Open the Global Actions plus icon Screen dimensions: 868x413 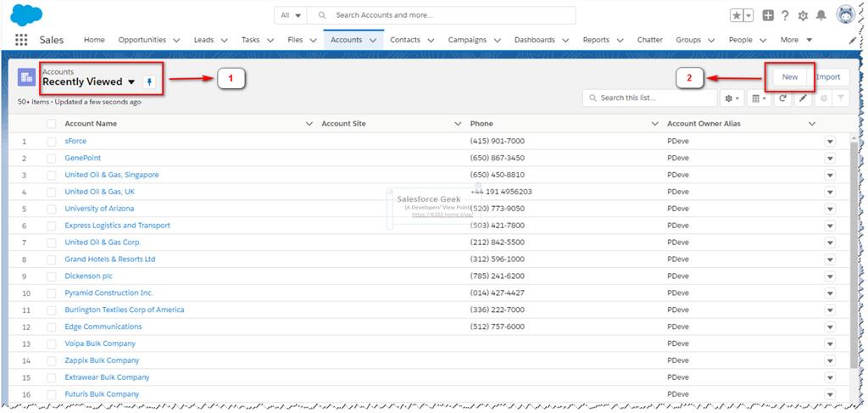(x=768, y=15)
